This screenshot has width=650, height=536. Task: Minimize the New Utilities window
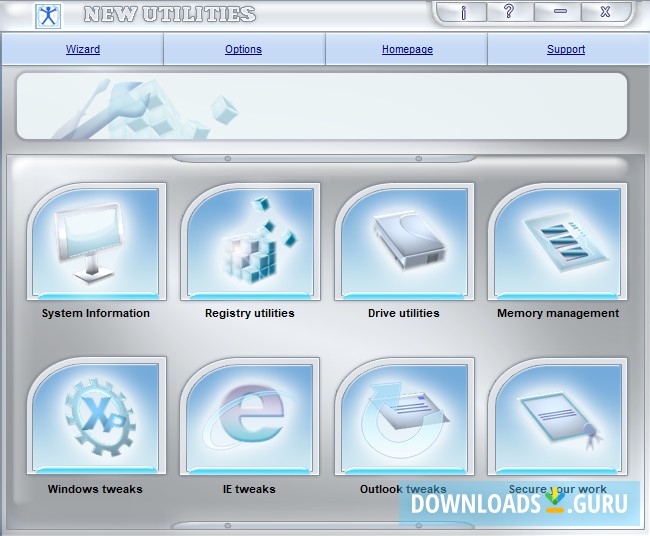[x=558, y=12]
